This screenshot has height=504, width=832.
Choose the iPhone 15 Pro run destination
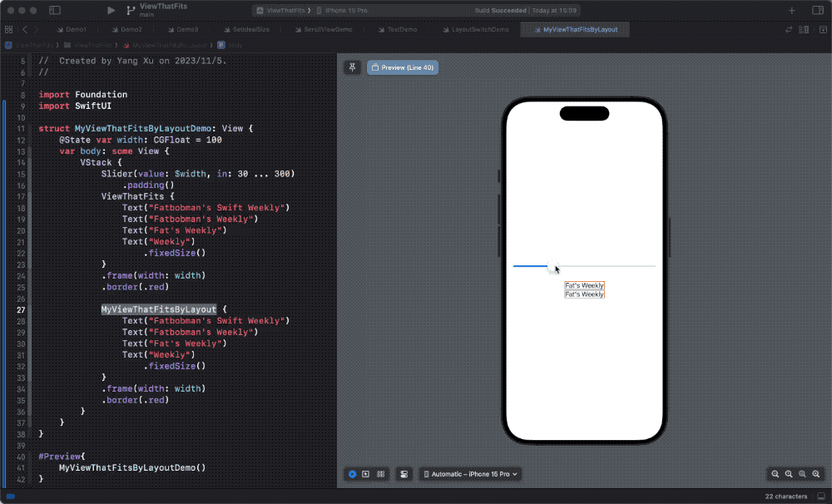click(342, 11)
